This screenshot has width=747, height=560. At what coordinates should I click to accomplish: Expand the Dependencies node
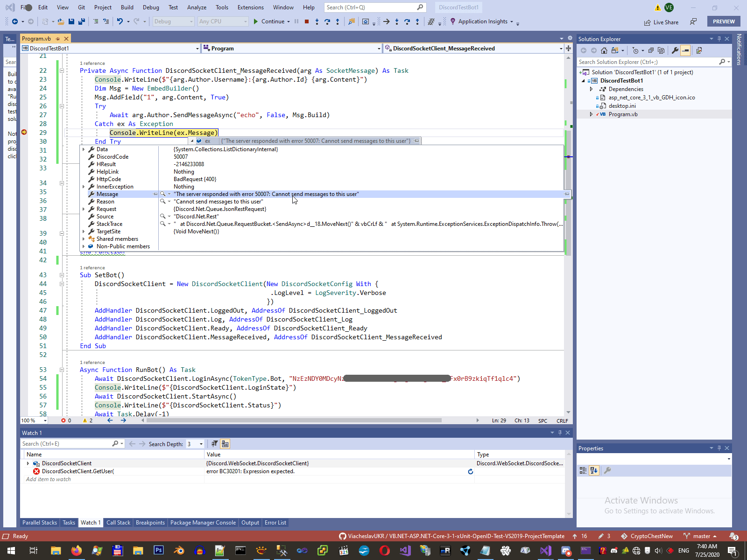(x=591, y=89)
